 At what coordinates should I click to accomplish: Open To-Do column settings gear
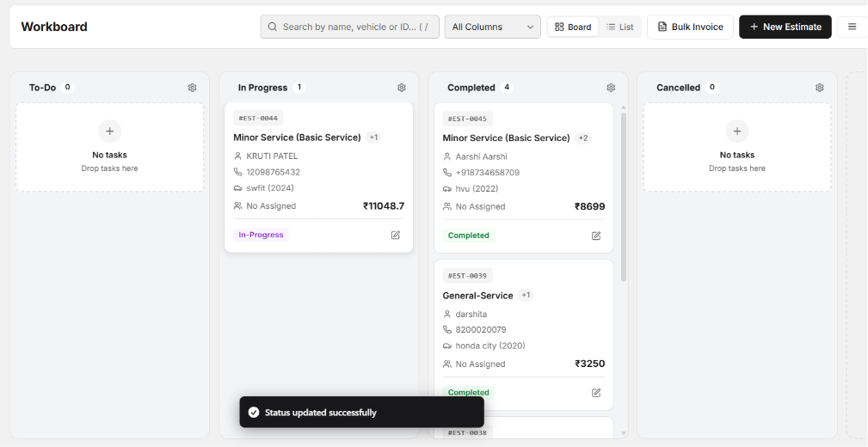click(x=192, y=88)
